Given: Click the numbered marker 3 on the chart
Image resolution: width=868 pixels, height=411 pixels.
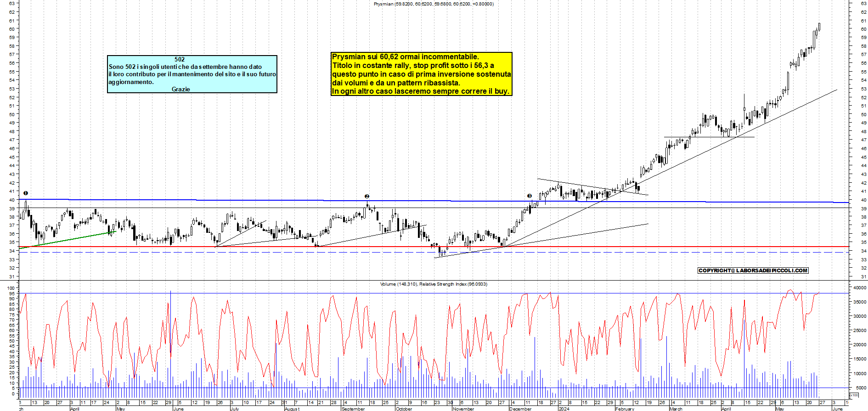Looking at the screenshot, I should (530, 196).
